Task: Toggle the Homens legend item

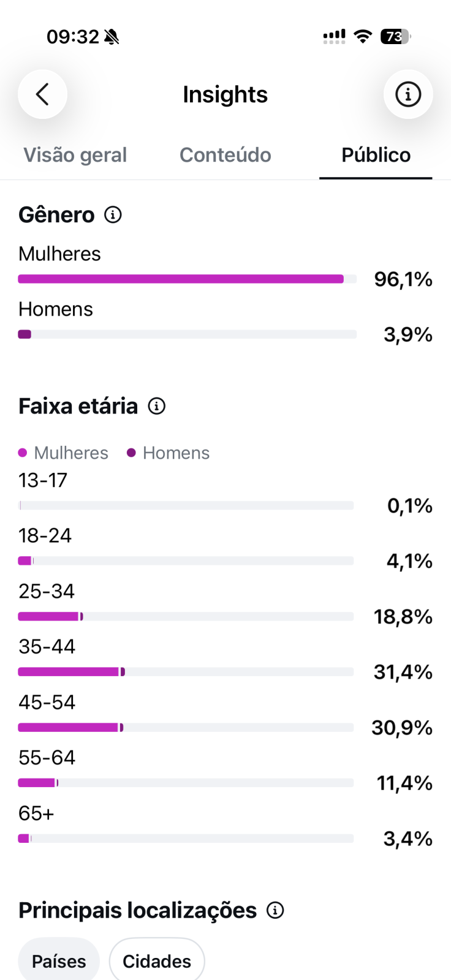Action: [169, 453]
